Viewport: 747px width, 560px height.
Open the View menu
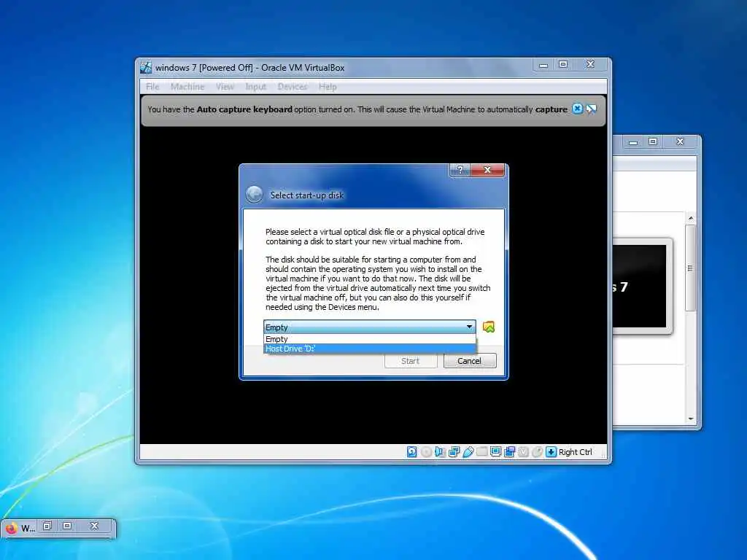225,87
